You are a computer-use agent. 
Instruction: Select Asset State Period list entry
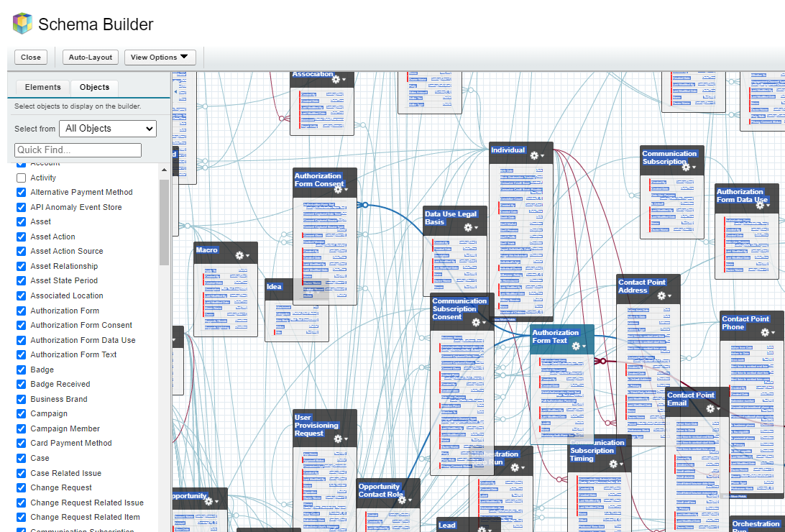(64, 281)
